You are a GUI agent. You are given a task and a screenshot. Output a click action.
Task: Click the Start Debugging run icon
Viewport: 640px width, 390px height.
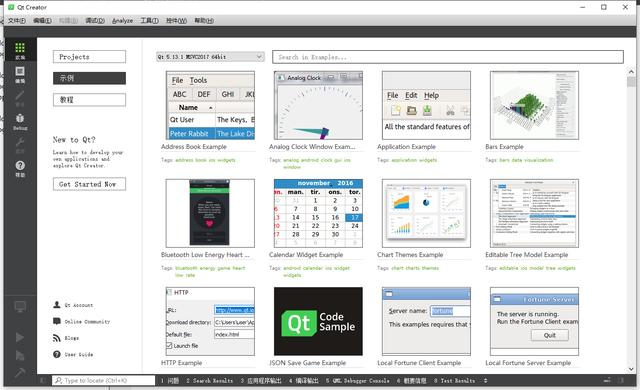20,356
